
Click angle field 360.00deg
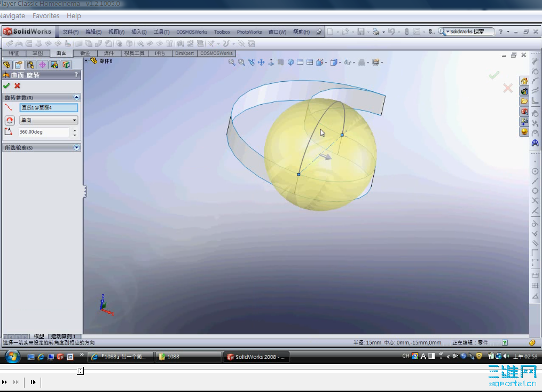[x=44, y=132]
